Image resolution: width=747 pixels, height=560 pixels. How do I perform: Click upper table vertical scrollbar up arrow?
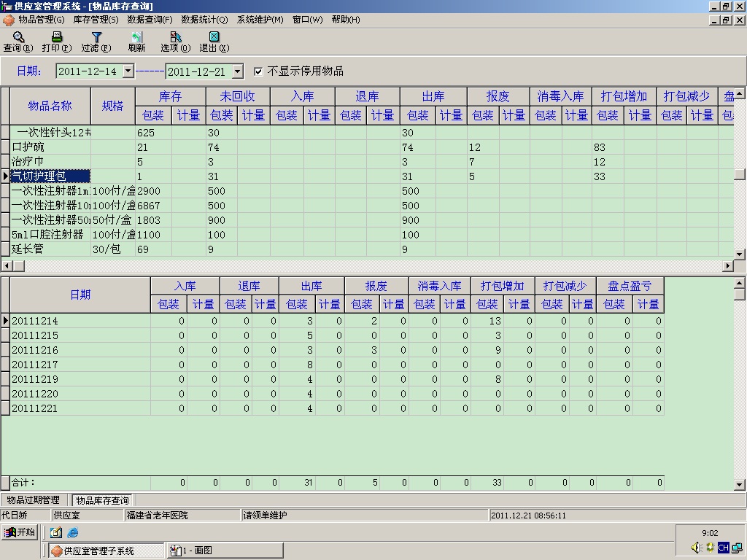[x=740, y=93]
